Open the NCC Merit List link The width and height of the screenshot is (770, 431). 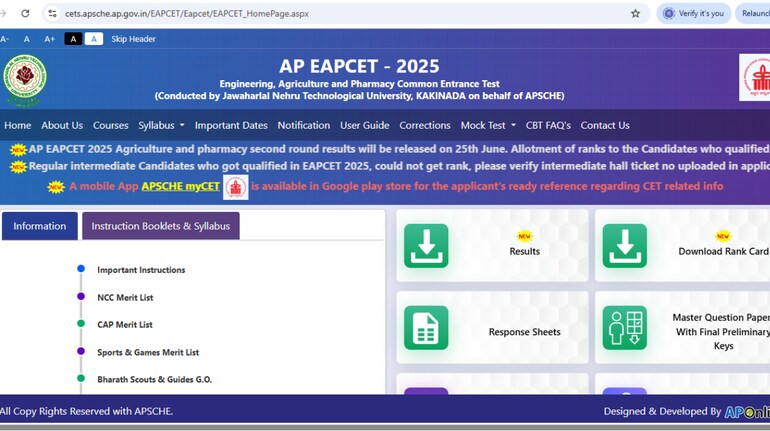[x=125, y=298]
